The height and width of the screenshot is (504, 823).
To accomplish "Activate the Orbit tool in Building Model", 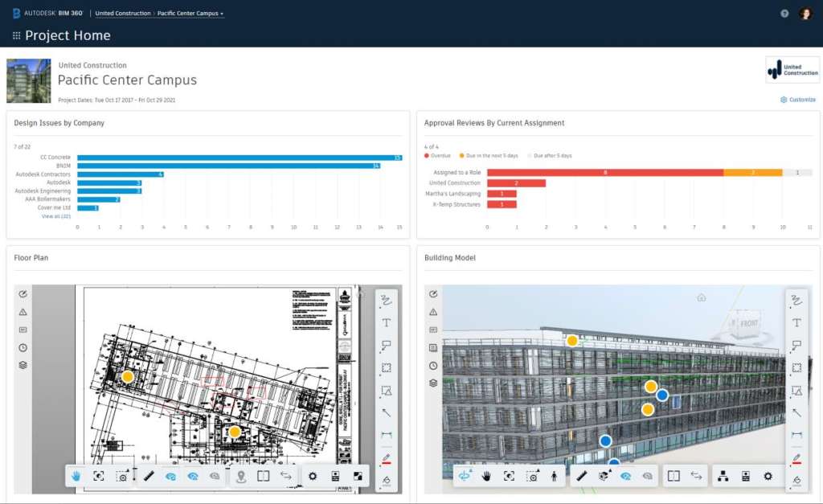I will (464, 476).
